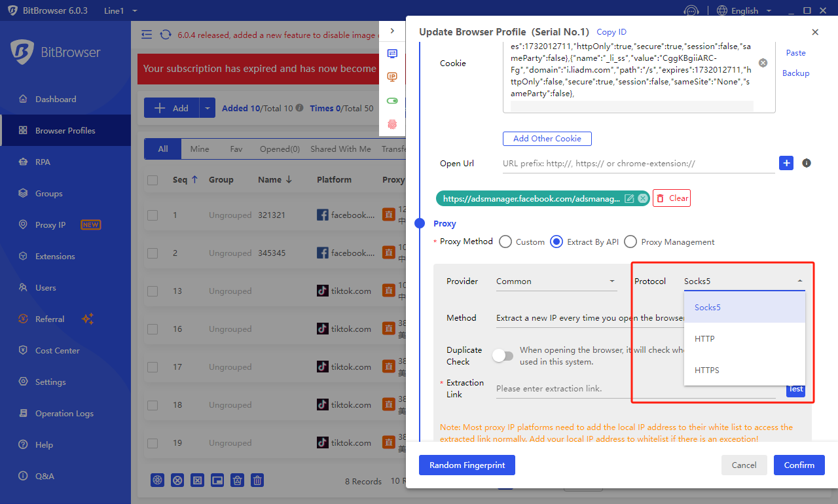Click the recycle bin icon in bottom toolbar

coord(238,480)
